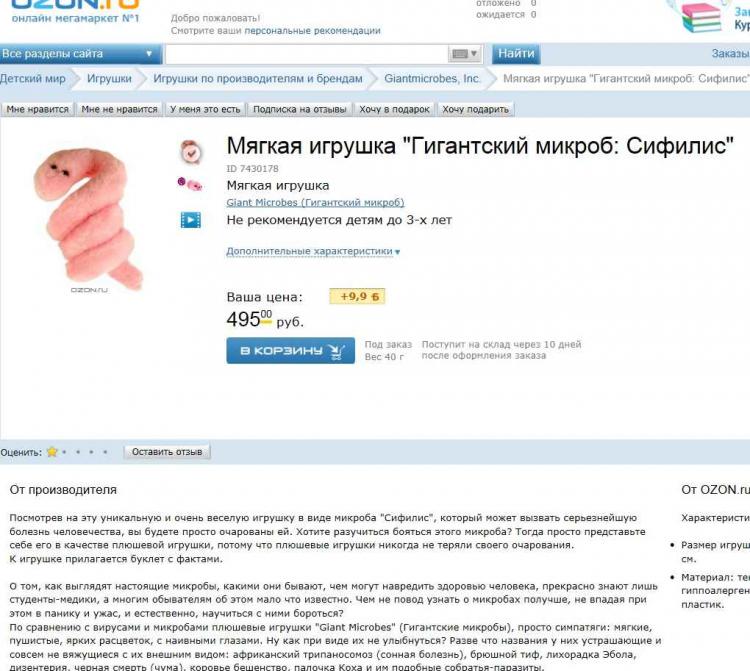Click the on-screen keyboard icon in search
The image size is (750, 671).
460,54
